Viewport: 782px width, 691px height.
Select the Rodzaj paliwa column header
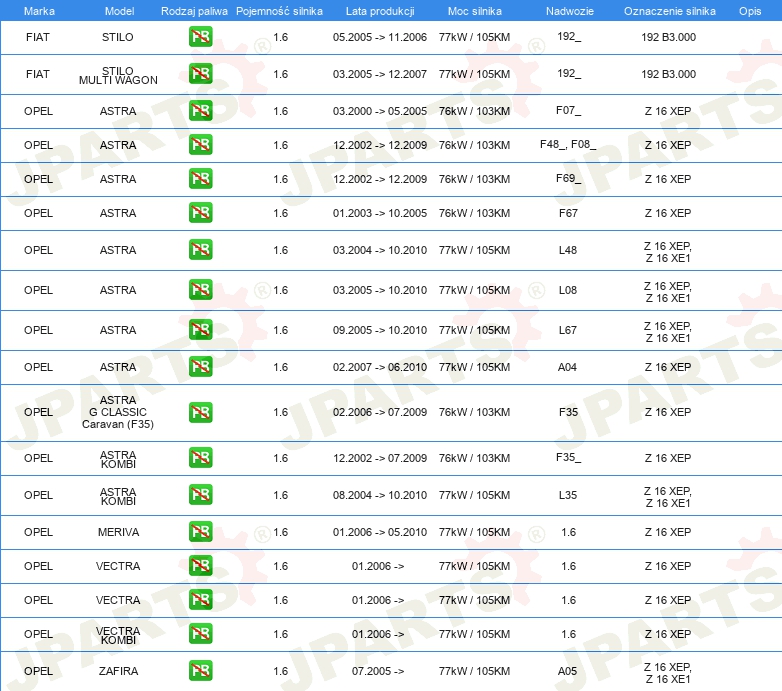point(194,11)
